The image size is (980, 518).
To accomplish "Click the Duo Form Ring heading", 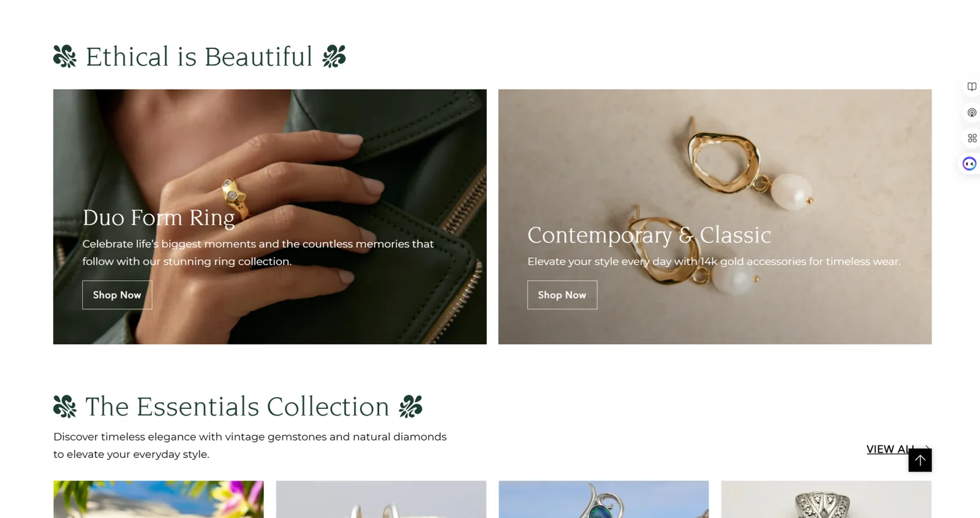I will point(159,218).
